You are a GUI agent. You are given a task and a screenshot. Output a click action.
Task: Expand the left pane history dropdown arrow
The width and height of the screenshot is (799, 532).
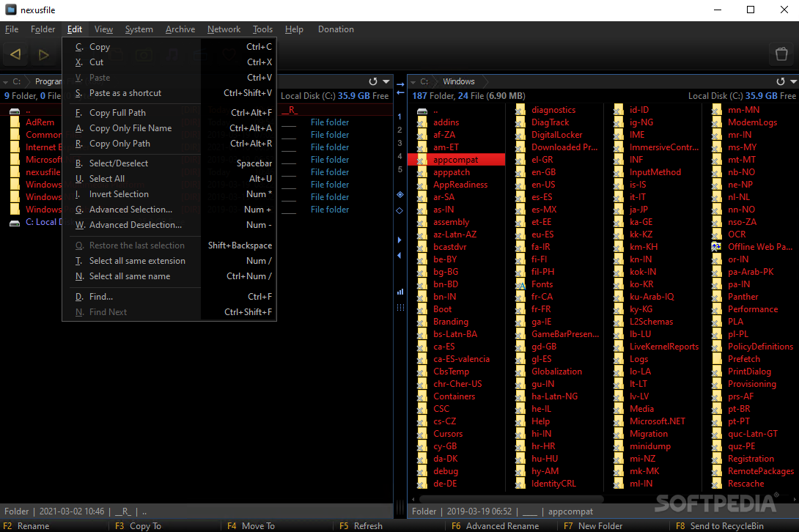tap(386, 81)
